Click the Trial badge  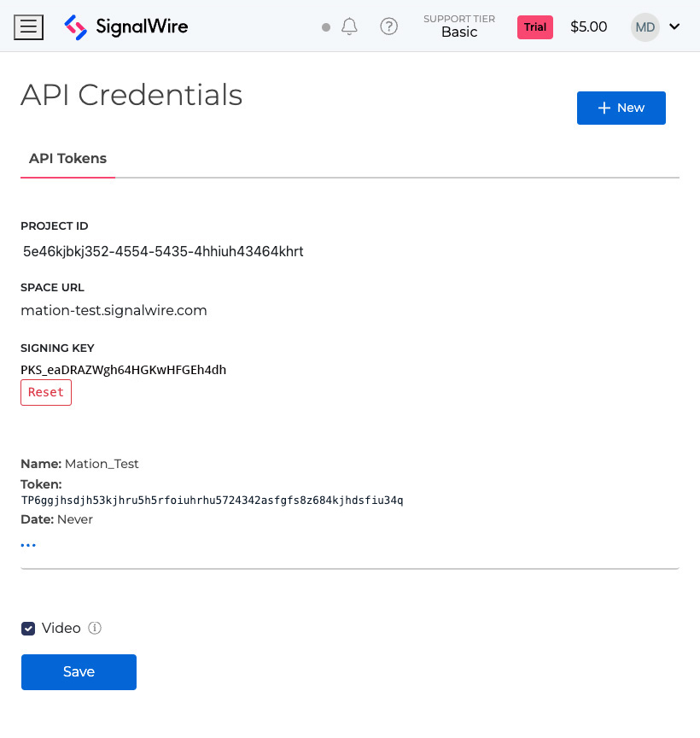pos(535,27)
